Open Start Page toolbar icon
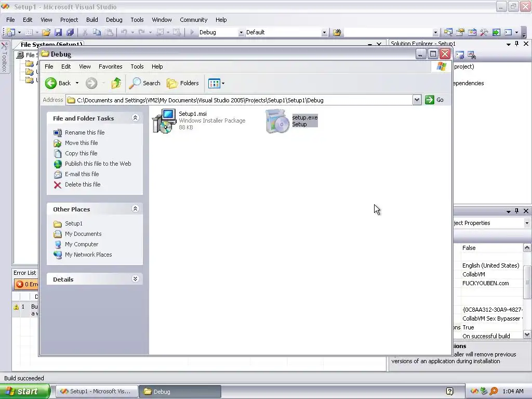Viewport: 532px width, 399px height. coord(496,32)
